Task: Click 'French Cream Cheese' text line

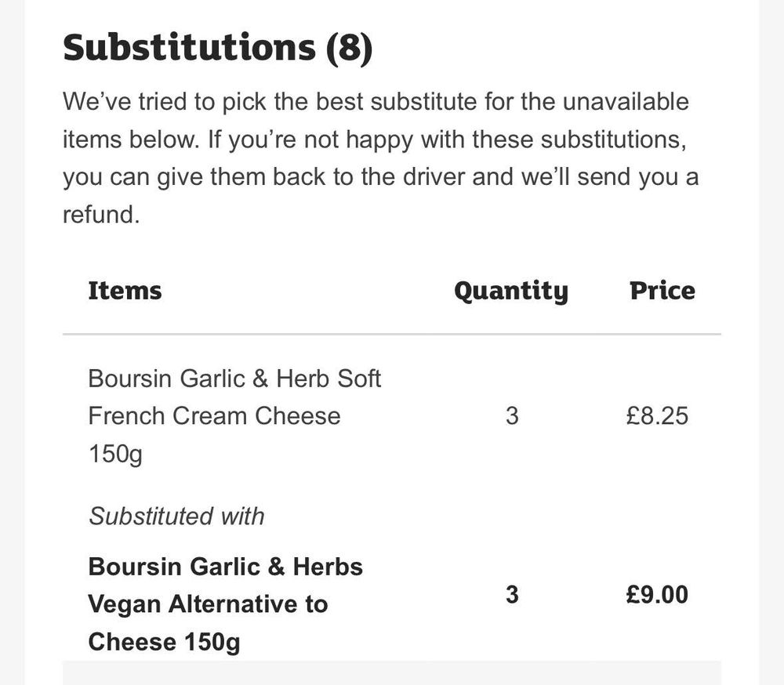Action: (x=215, y=416)
